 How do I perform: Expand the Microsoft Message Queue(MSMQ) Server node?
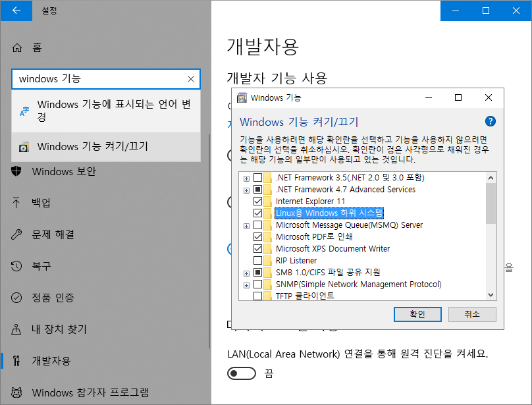pos(247,226)
